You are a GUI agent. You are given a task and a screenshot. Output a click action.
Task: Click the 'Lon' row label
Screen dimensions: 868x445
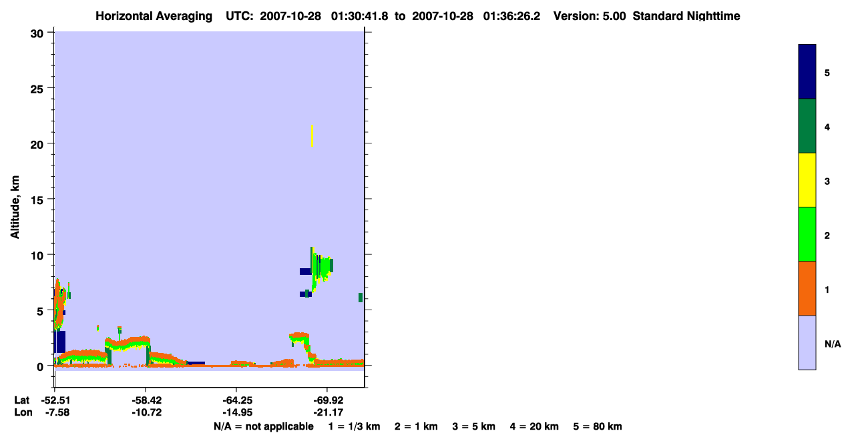pos(22,412)
